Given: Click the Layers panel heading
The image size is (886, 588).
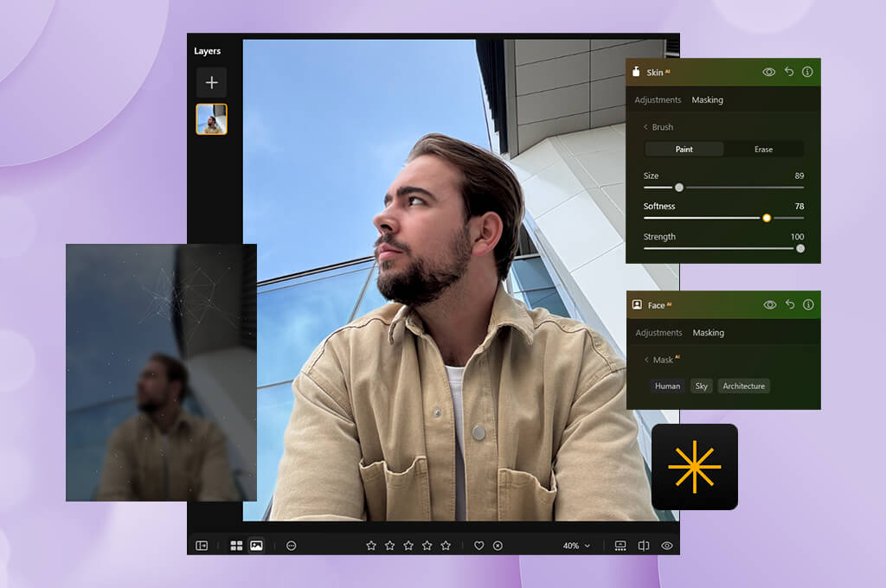Looking at the screenshot, I should click(x=207, y=51).
